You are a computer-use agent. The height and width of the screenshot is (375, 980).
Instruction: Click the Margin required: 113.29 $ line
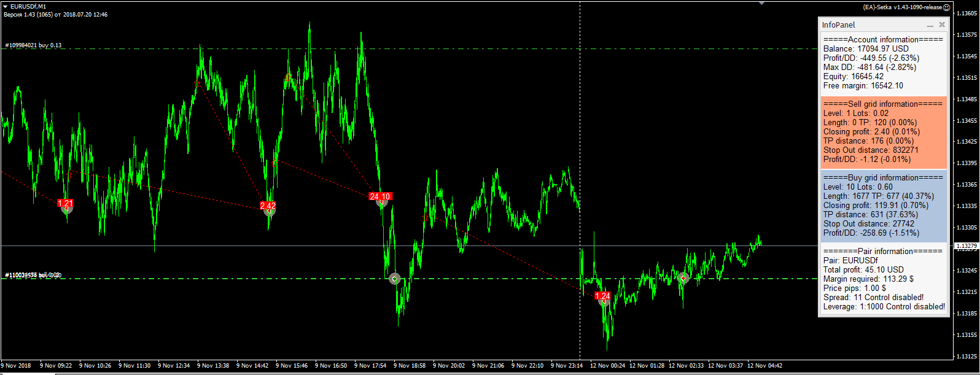coord(868,279)
